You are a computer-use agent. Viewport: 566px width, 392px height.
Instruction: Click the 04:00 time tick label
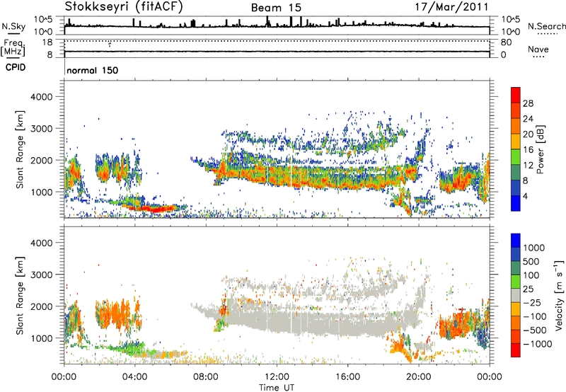coord(135,377)
